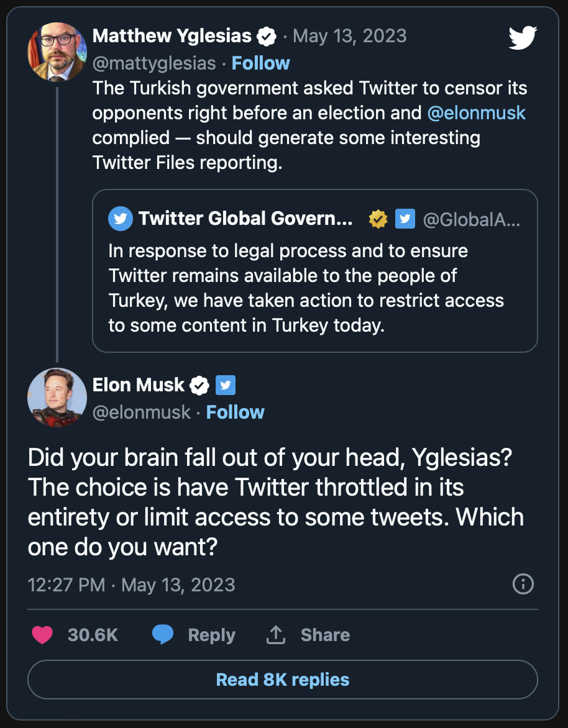568x728 pixels.
Task: Click the Twitter bird logo icon
Action: (522, 38)
